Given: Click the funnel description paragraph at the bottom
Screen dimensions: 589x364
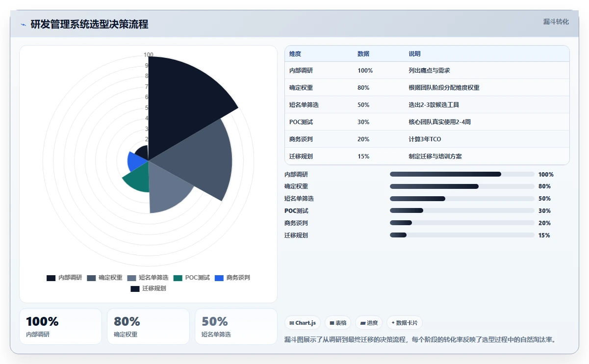Looking at the screenshot, I should coord(420,339).
